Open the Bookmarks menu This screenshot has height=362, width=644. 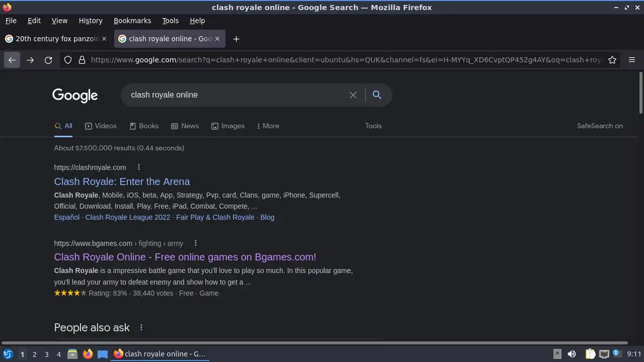pyautogui.click(x=132, y=21)
